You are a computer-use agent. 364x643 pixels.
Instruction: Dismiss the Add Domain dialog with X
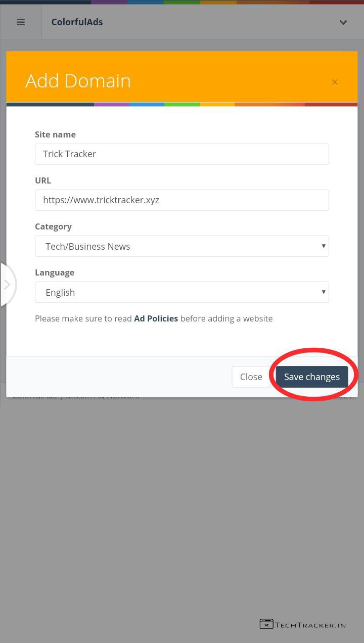pos(335,82)
